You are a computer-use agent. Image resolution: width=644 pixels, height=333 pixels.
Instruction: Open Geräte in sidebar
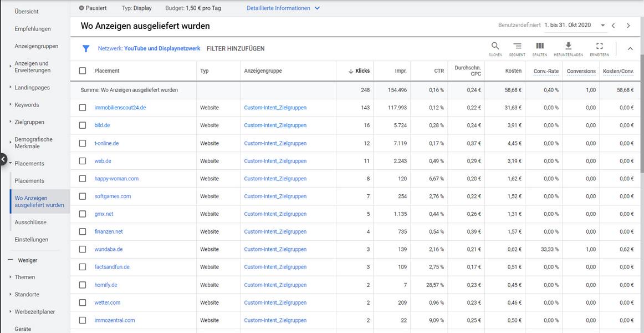(x=23, y=329)
